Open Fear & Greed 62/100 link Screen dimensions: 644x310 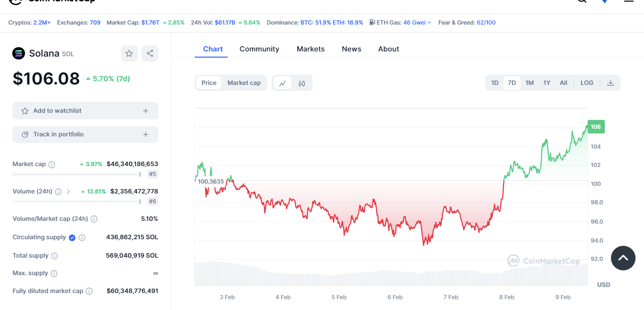[486, 22]
